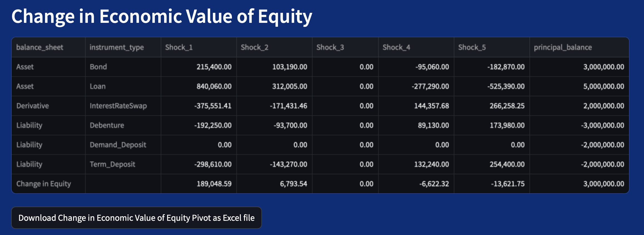Sort by the balance_sheet column header
Screen dimensions: 644x235
(40, 47)
